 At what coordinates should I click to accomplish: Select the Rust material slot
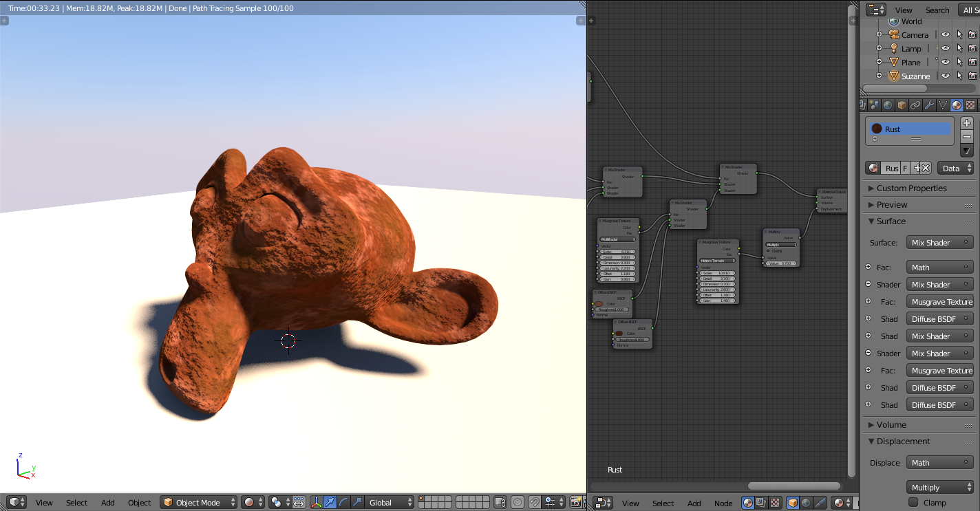click(x=910, y=129)
